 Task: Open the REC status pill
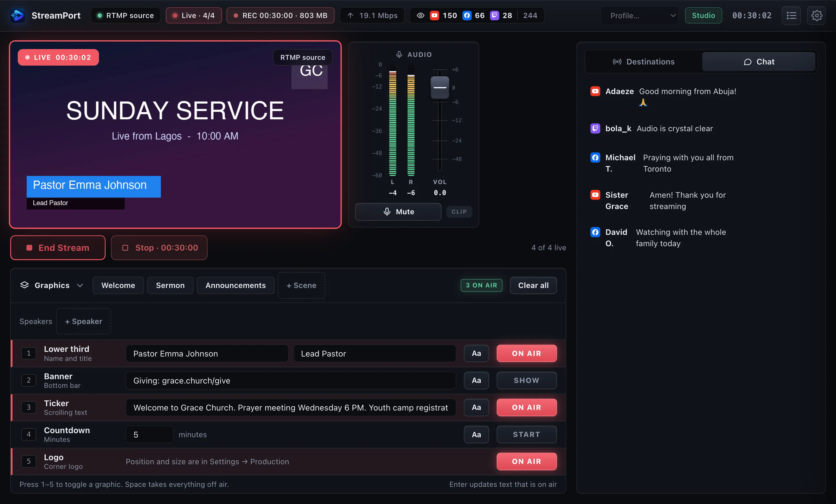[281, 16]
